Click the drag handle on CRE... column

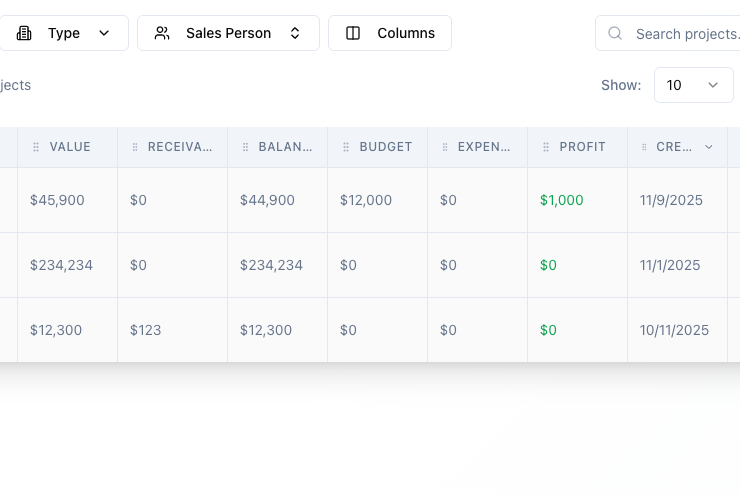coord(644,147)
